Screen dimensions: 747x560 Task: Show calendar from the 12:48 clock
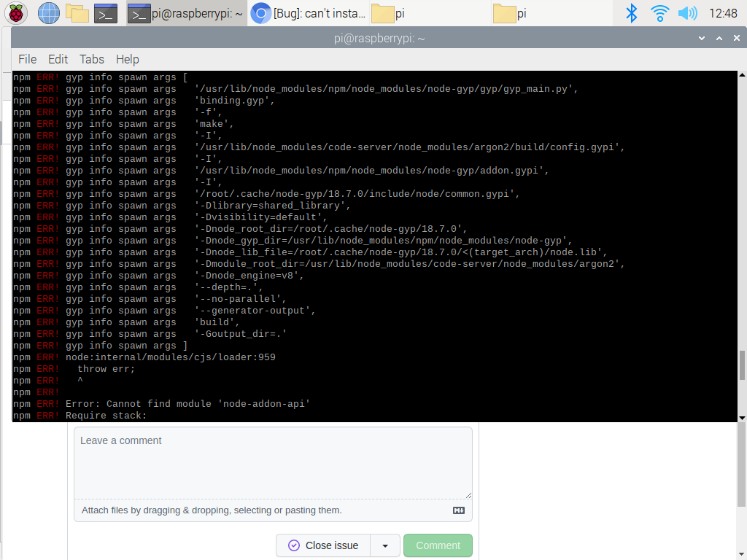tap(723, 13)
